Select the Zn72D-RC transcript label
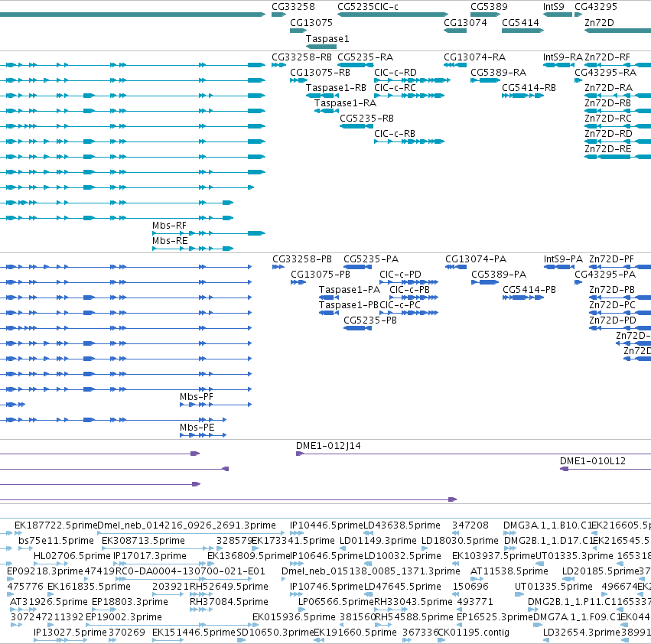 pyautogui.click(x=608, y=119)
